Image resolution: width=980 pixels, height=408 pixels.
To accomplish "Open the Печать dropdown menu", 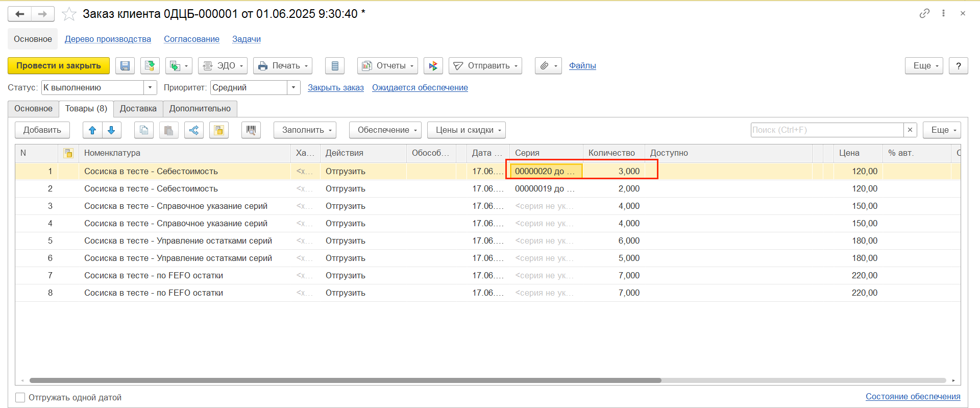I will pos(283,66).
